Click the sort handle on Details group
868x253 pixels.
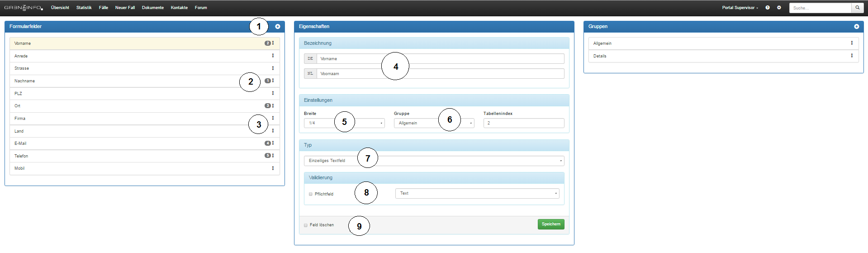coord(852,56)
